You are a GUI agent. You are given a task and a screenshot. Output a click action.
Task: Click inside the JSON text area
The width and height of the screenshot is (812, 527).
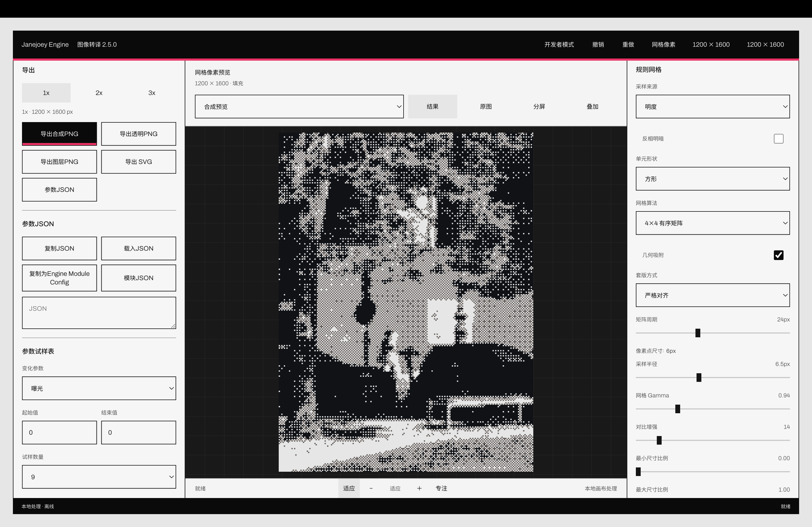pyautogui.click(x=99, y=313)
